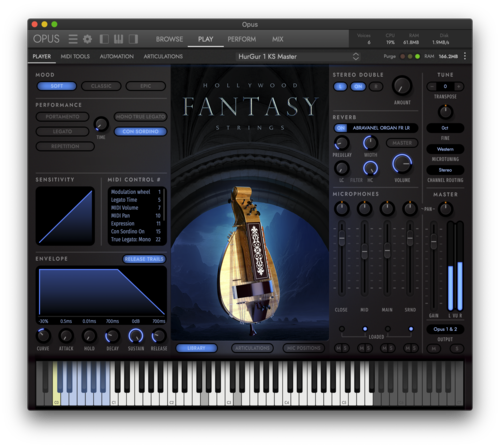
Task: Click the Articulations button below the artwork
Action: (252, 348)
